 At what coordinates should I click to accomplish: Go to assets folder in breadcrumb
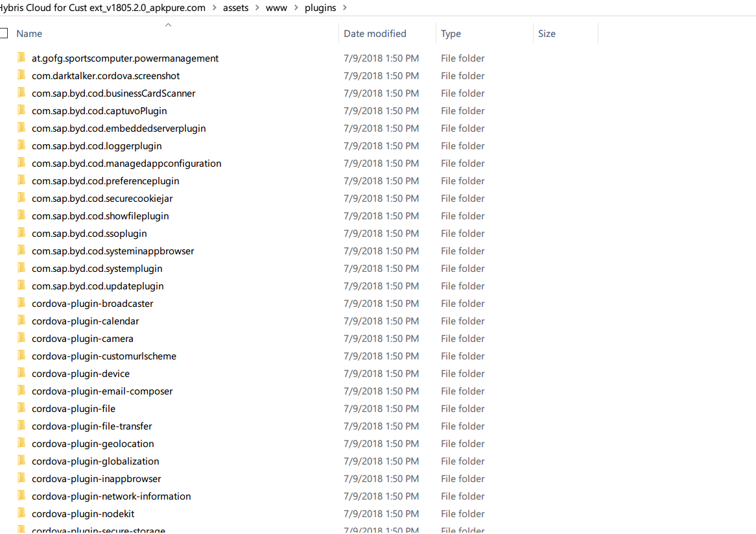pos(236,8)
